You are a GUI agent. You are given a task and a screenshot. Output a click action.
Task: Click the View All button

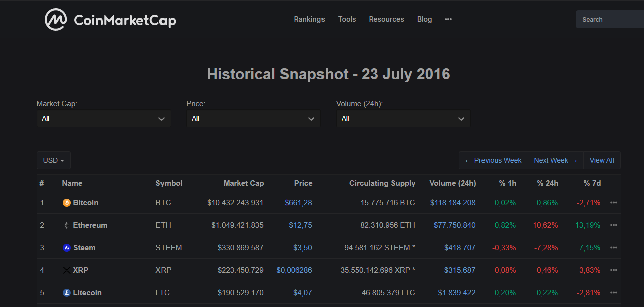tap(602, 161)
